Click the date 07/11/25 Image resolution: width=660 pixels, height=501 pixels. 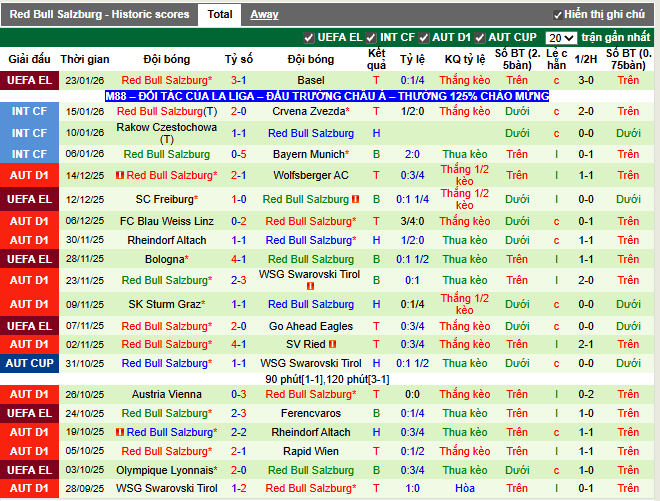[x=85, y=326]
